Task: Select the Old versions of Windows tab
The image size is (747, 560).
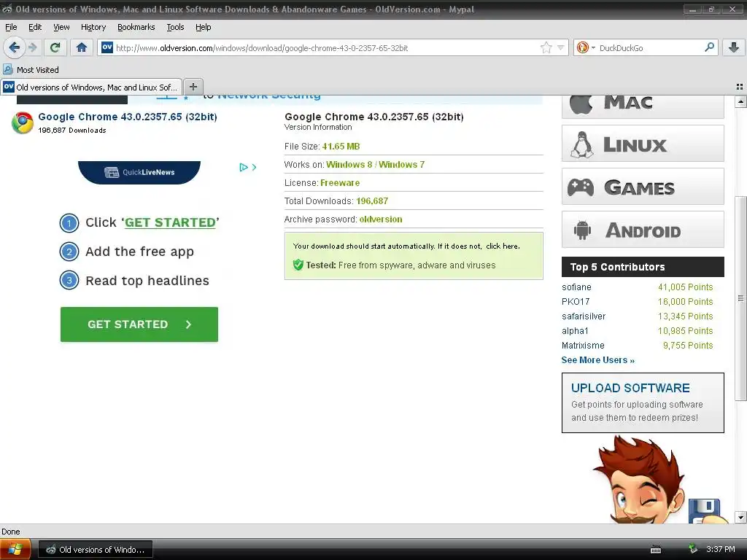Action: coord(91,87)
